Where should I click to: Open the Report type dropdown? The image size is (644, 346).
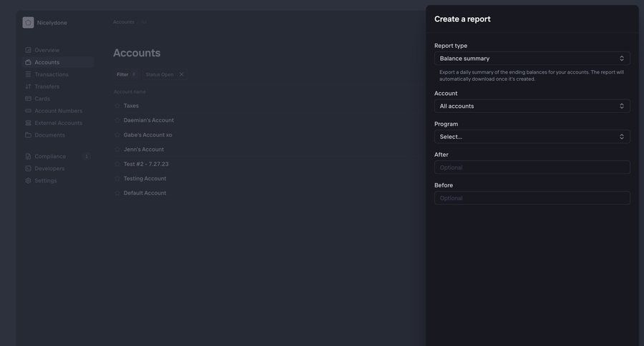click(x=532, y=59)
